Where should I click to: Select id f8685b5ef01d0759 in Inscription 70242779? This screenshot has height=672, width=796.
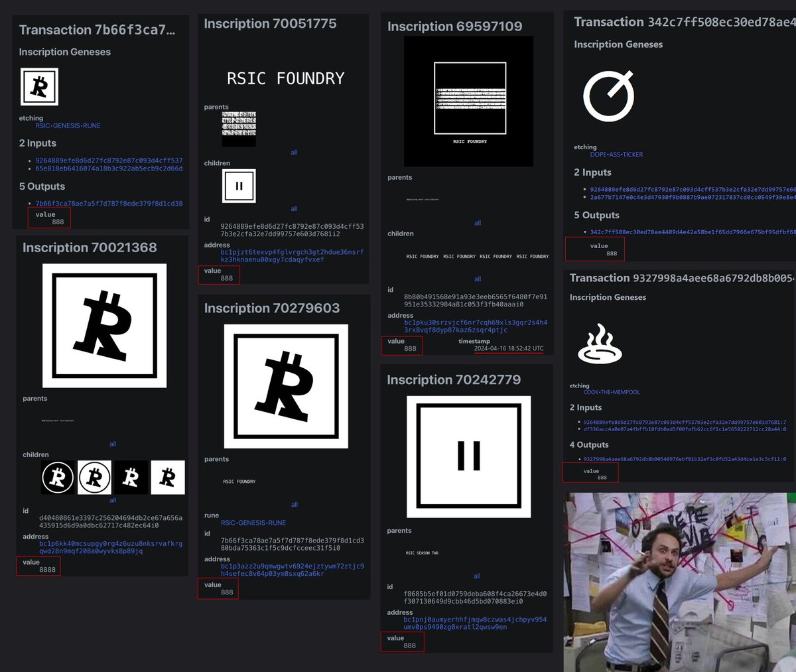point(476,597)
